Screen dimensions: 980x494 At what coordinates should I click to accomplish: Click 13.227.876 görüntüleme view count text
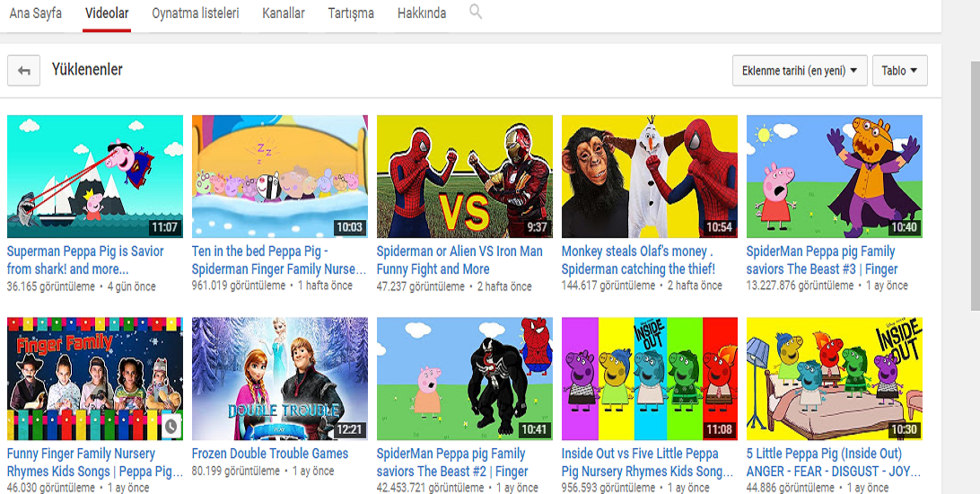tap(800, 286)
